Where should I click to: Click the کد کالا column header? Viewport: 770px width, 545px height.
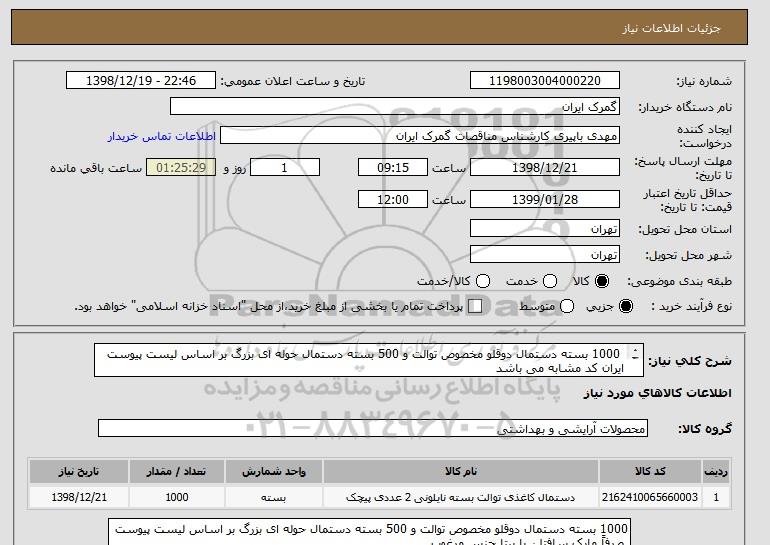point(650,471)
